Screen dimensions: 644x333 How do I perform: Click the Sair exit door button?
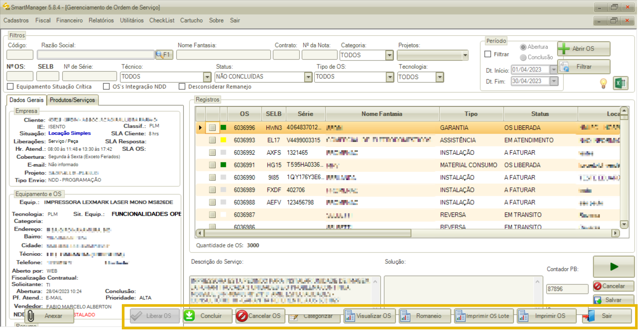[607, 316]
